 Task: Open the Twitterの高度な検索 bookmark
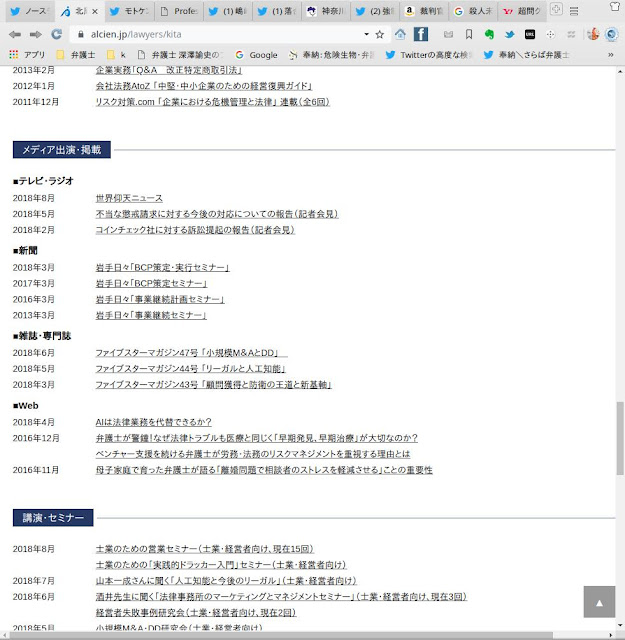pyautogui.click(x=429, y=55)
